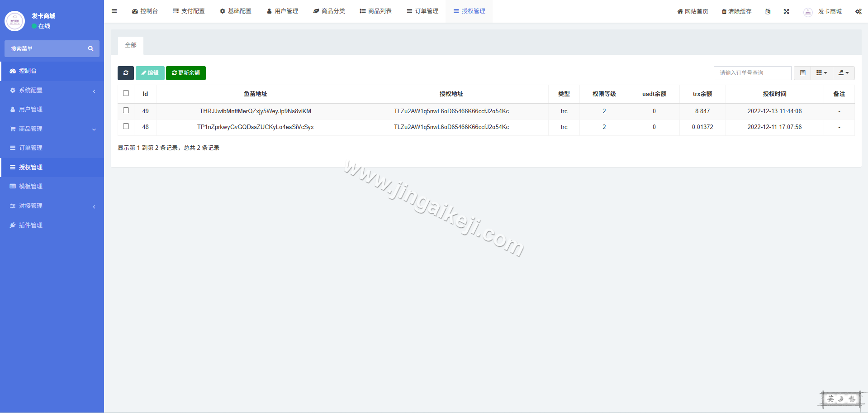Toggle detail view in the table toolbar
This screenshot has height=413, width=868.
(802, 72)
